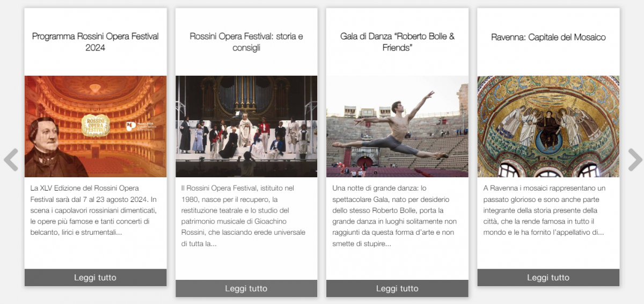Click Leggi tutto under storia e consigli card

coord(246,288)
